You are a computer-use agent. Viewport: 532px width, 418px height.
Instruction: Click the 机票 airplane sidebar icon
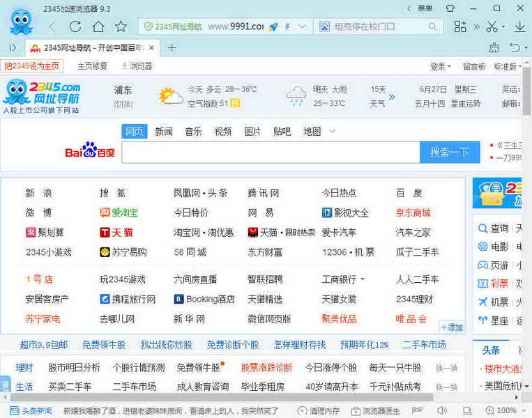[x=482, y=302]
